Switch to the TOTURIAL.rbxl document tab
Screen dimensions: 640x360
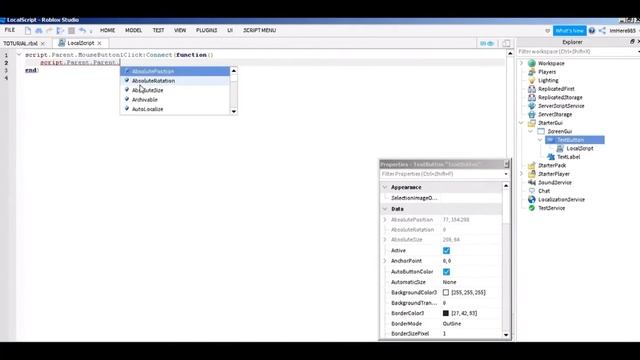[20, 43]
